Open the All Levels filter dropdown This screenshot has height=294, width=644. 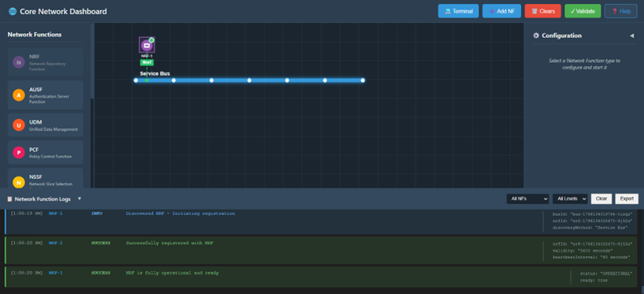coord(570,199)
